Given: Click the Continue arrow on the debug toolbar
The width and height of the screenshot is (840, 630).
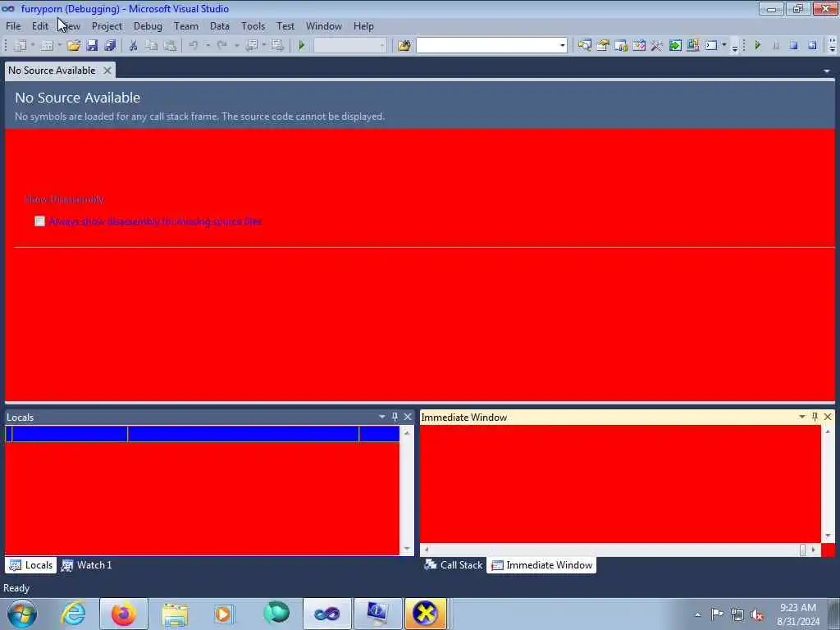Looking at the screenshot, I should coord(757,46).
